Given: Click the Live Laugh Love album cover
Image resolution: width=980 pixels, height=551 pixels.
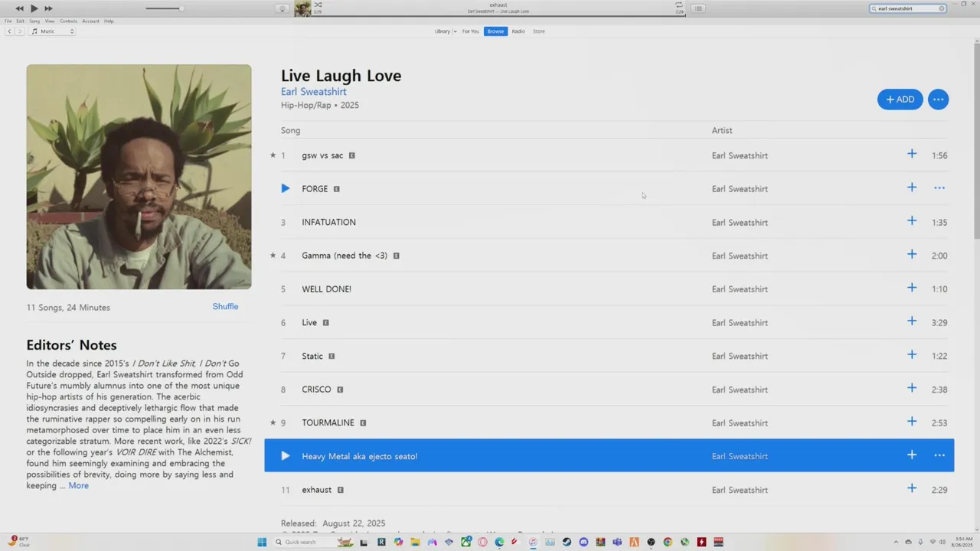Looking at the screenshot, I should tap(139, 177).
